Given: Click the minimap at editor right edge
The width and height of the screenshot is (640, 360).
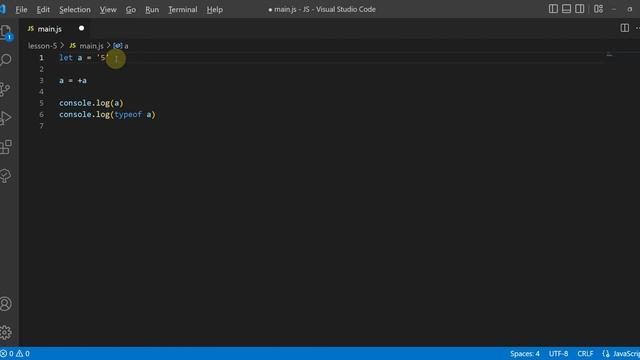Looking at the screenshot, I should (x=609, y=55).
